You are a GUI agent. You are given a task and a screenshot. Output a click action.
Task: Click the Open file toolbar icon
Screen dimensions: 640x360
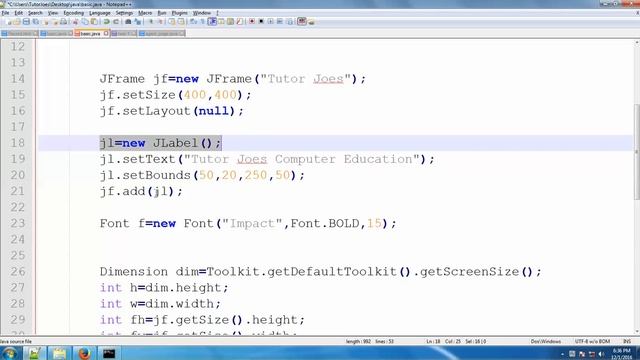click(17, 22)
